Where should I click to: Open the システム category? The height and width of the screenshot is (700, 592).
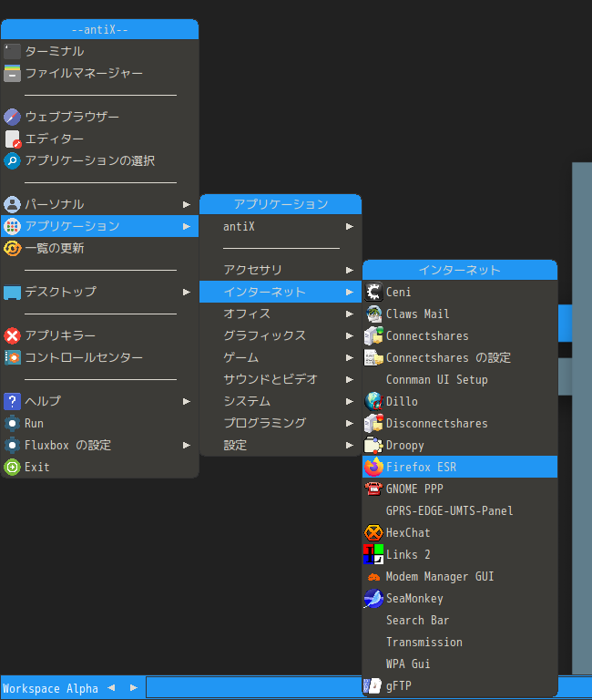(281, 401)
